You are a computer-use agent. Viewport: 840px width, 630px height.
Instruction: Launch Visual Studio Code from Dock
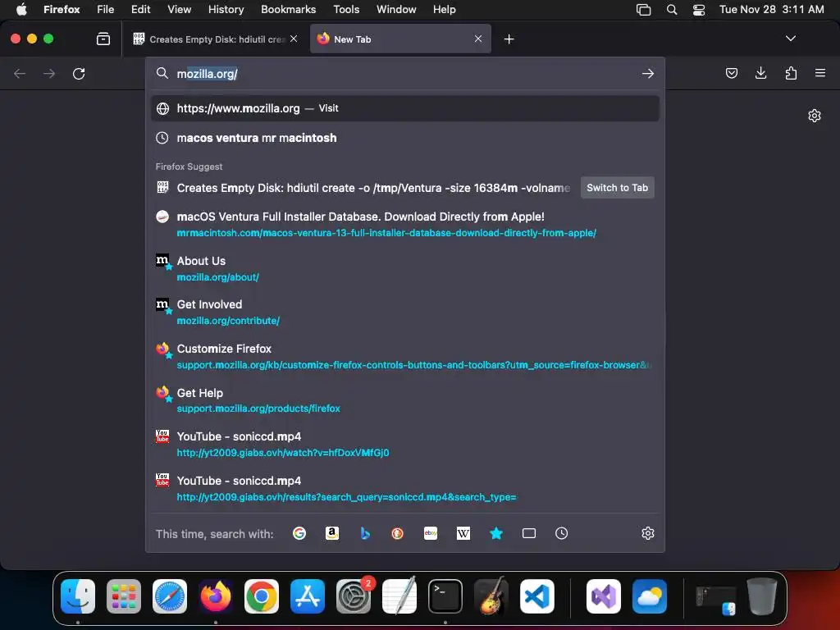(536, 596)
